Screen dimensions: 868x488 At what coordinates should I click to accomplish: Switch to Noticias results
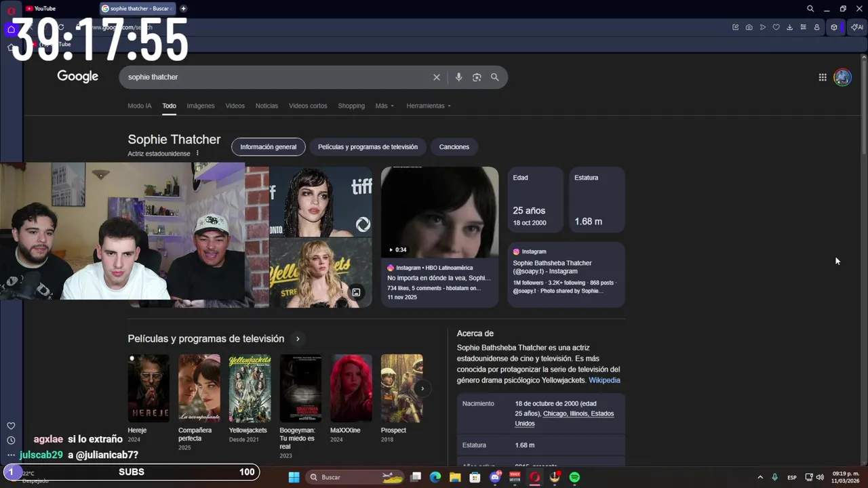point(267,106)
